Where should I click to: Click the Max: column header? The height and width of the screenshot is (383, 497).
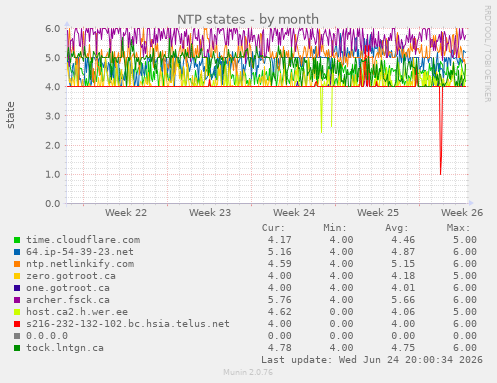click(x=458, y=228)
